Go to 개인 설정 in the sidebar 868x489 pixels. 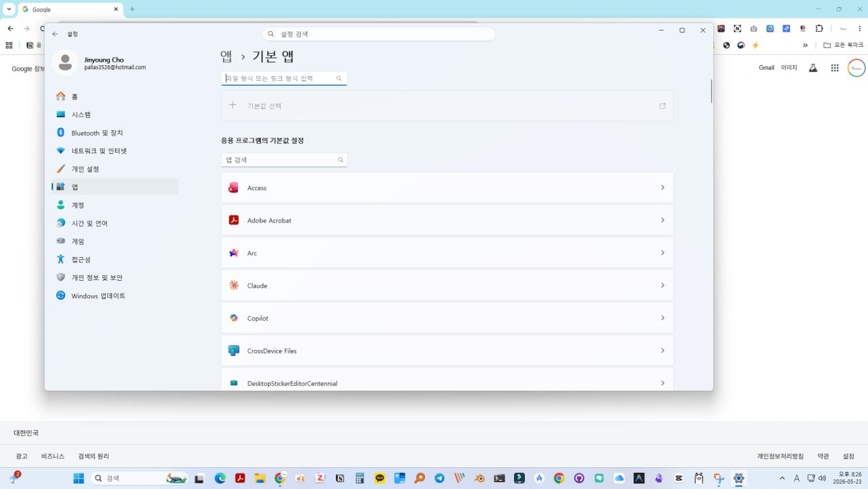[x=115, y=169]
